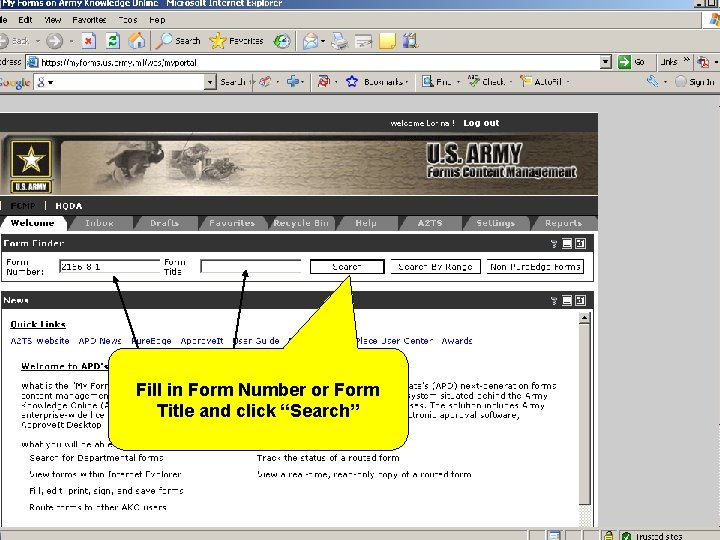
Task: Minimize the News panel
Action: (x=567, y=300)
